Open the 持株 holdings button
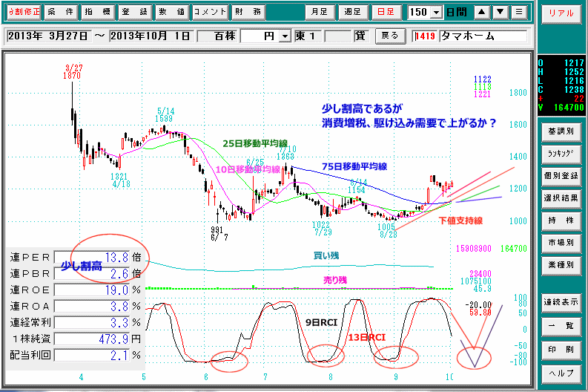Screen dimensions: 588x392 click(x=561, y=220)
